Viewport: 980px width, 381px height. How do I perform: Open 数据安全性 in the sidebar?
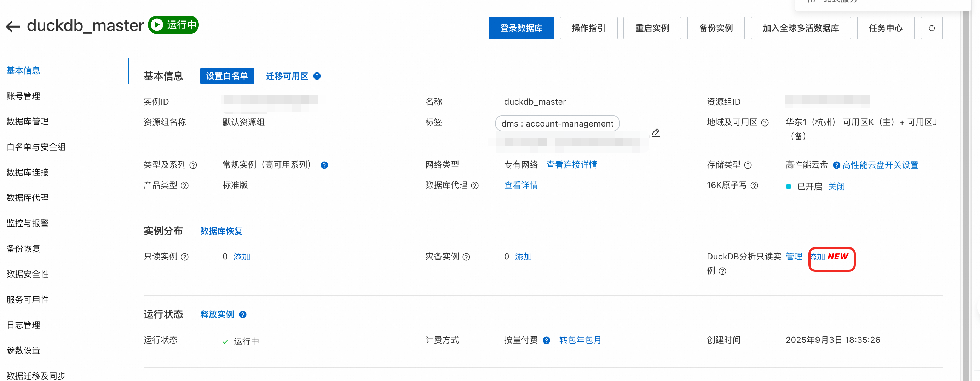(27, 274)
